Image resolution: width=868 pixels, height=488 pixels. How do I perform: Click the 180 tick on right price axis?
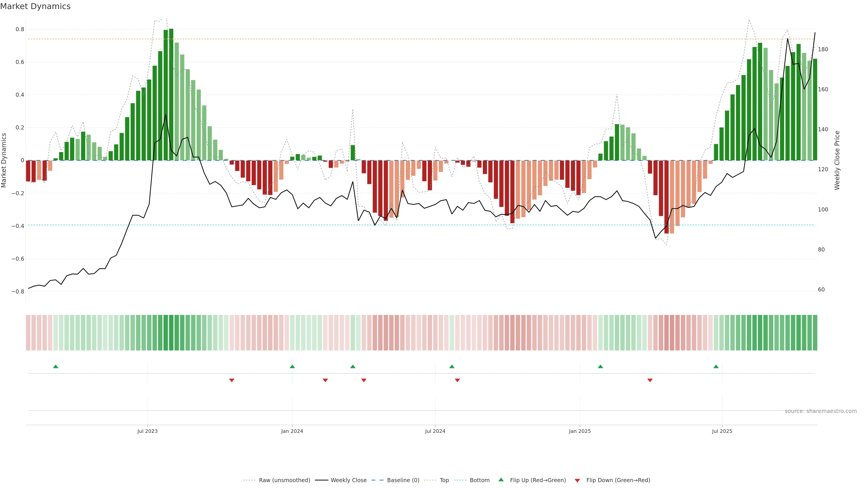pos(823,49)
